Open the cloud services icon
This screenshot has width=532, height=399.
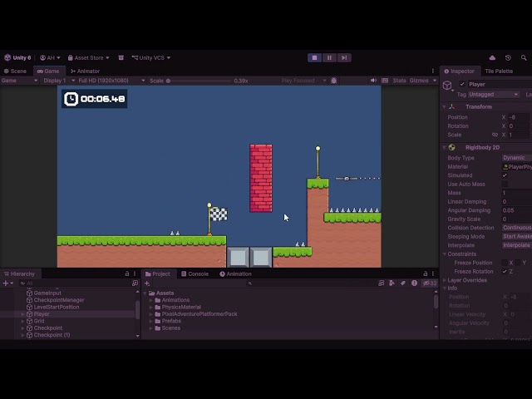click(492, 57)
